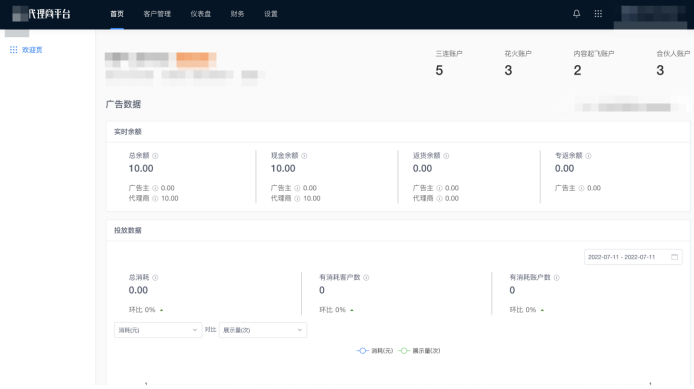Click 广告主 info icon under 返货余额

[x=440, y=188]
